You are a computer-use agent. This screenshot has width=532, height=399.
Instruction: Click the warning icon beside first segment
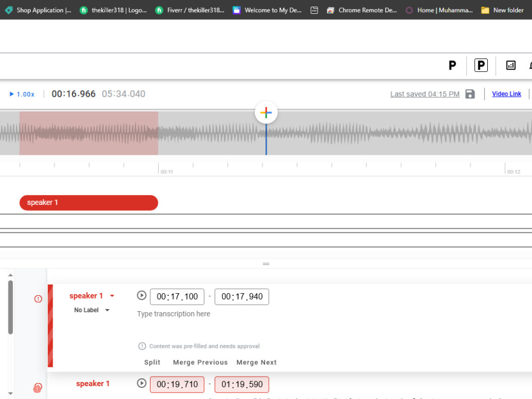pyautogui.click(x=38, y=298)
